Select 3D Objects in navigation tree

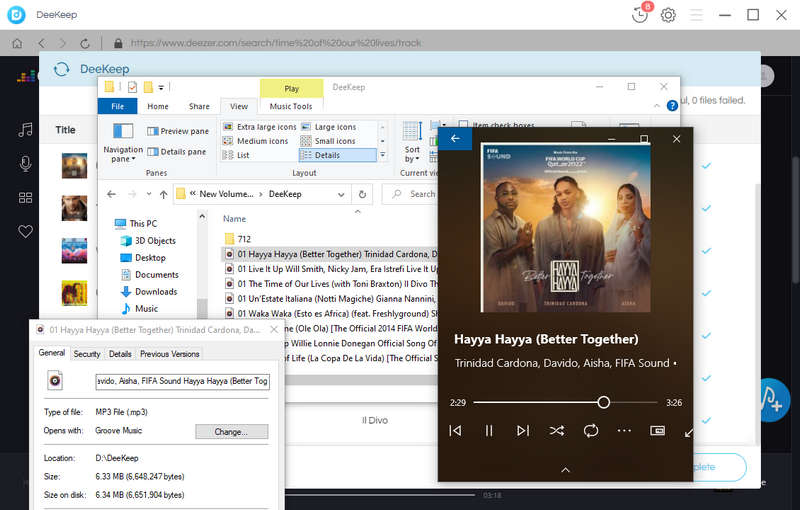click(x=148, y=241)
